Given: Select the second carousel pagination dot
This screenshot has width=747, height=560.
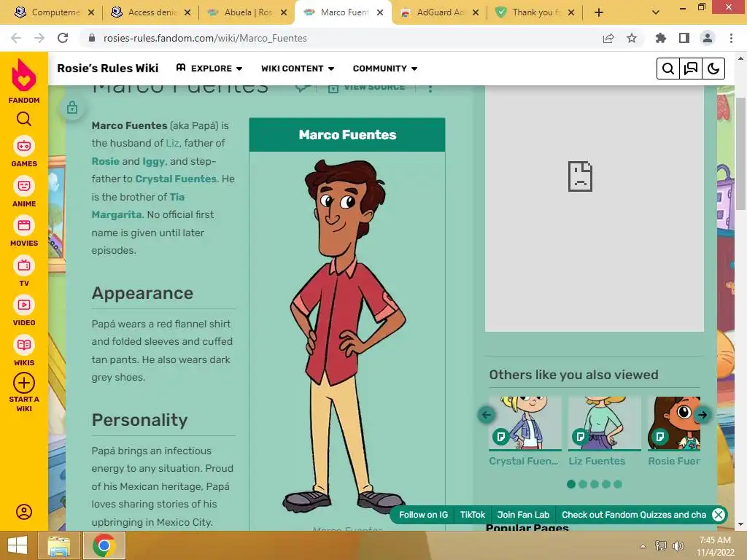Looking at the screenshot, I should pos(583,484).
